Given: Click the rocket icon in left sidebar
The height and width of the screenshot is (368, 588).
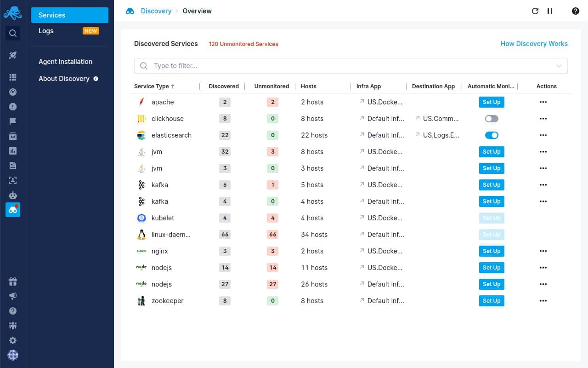Looking at the screenshot, I should pyautogui.click(x=13, y=55).
